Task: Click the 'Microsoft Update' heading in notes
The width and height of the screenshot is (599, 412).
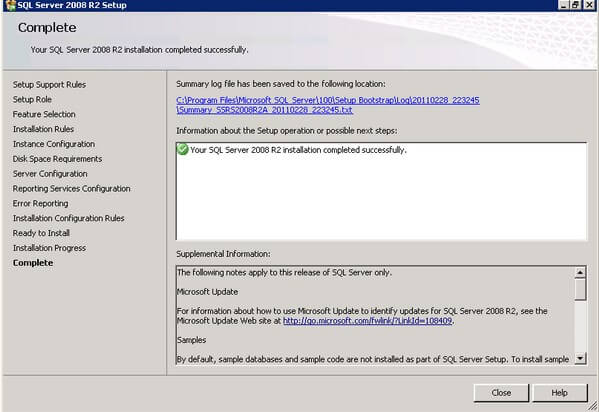Action: (207, 292)
